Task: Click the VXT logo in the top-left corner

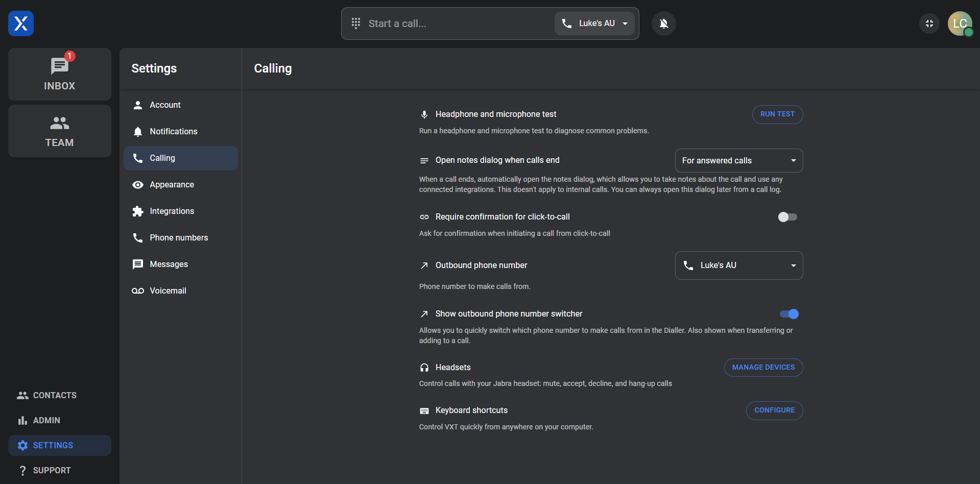Action: pyautogui.click(x=20, y=23)
